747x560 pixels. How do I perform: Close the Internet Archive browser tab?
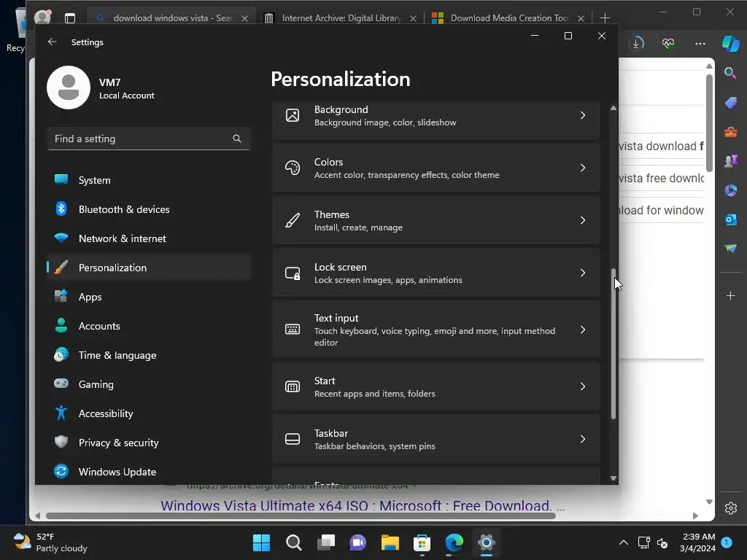pos(413,18)
